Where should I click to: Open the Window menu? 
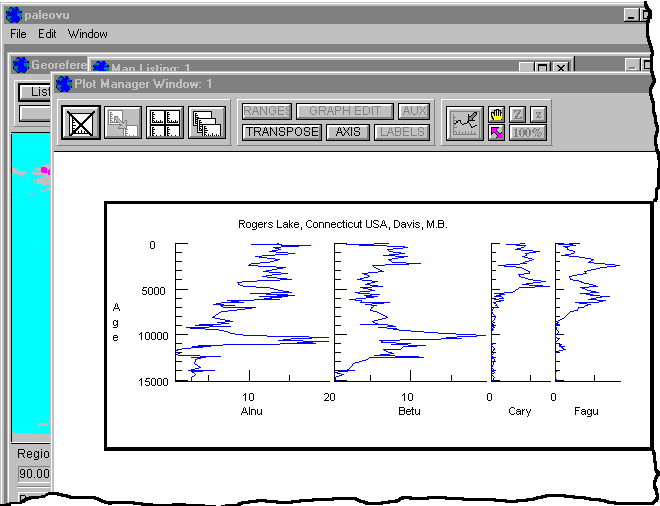click(88, 34)
